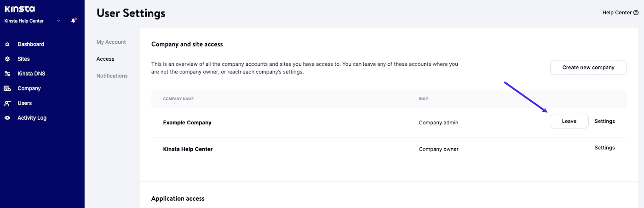
Task: Click the Application access heading
Action: 178,198
